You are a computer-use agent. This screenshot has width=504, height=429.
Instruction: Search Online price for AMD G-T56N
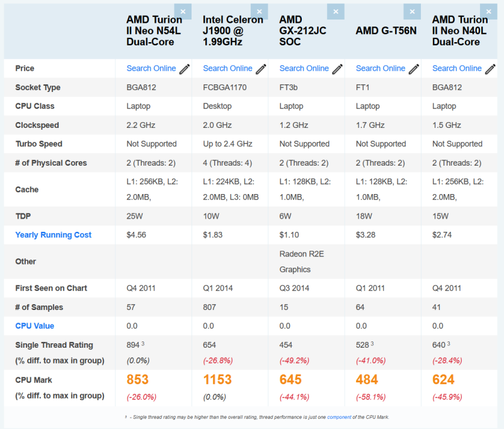381,69
